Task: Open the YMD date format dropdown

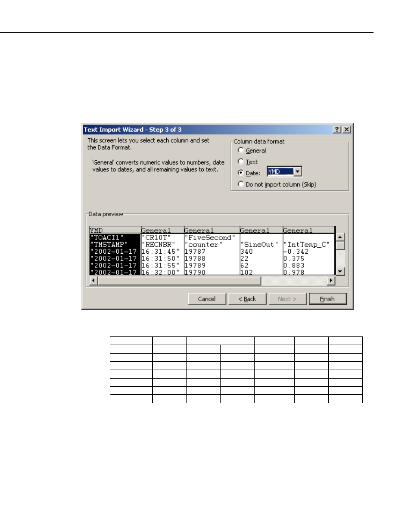Action: (297, 171)
